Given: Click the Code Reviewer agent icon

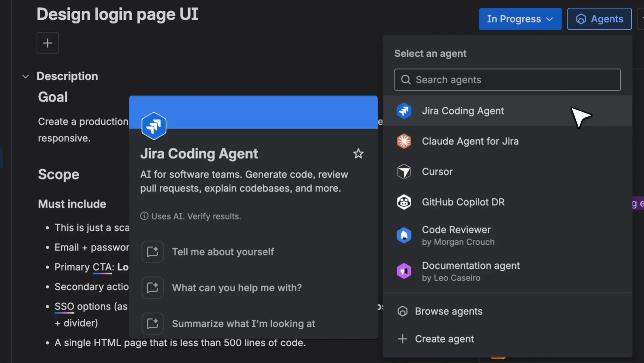Looking at the screenshot, I should point(404,235).
